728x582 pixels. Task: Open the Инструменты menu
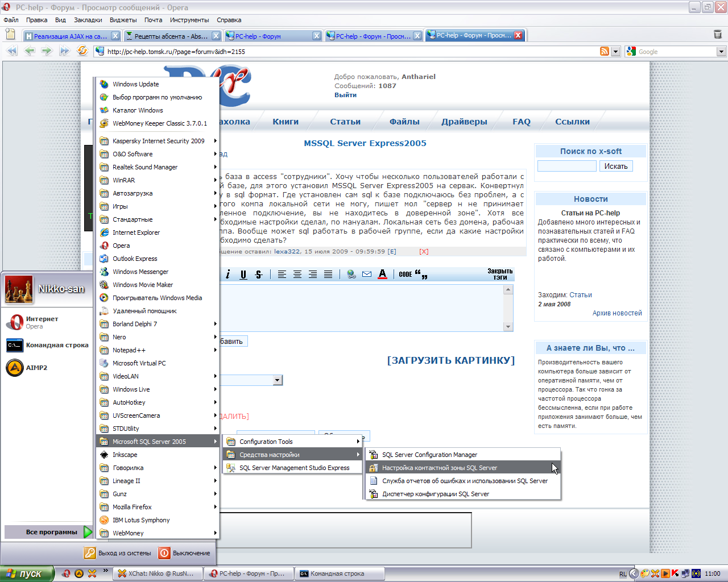tap(189, 20)
